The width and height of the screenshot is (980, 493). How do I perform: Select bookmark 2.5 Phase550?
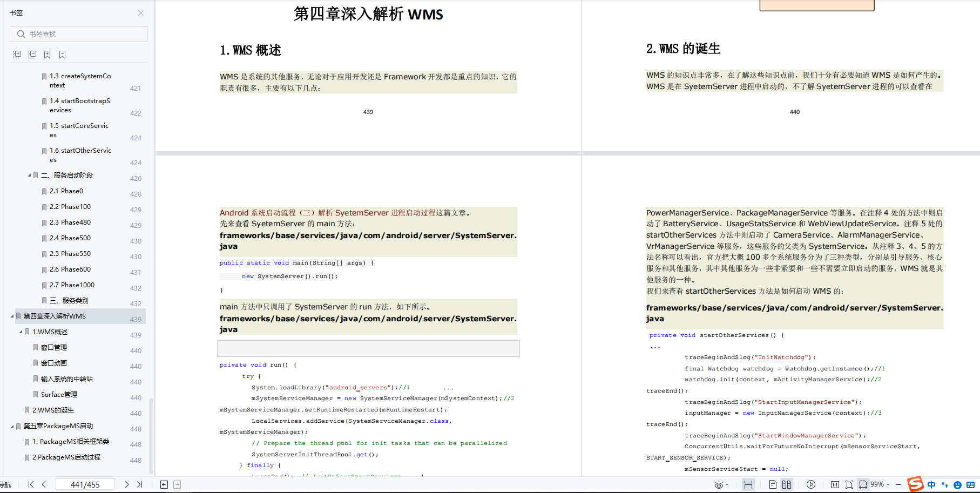coord(70,254)
